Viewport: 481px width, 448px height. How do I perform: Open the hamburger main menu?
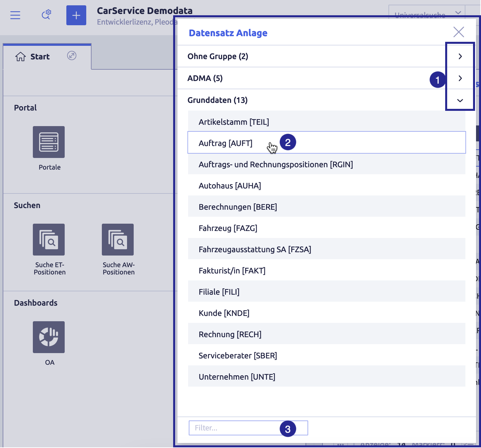(15, 15)
